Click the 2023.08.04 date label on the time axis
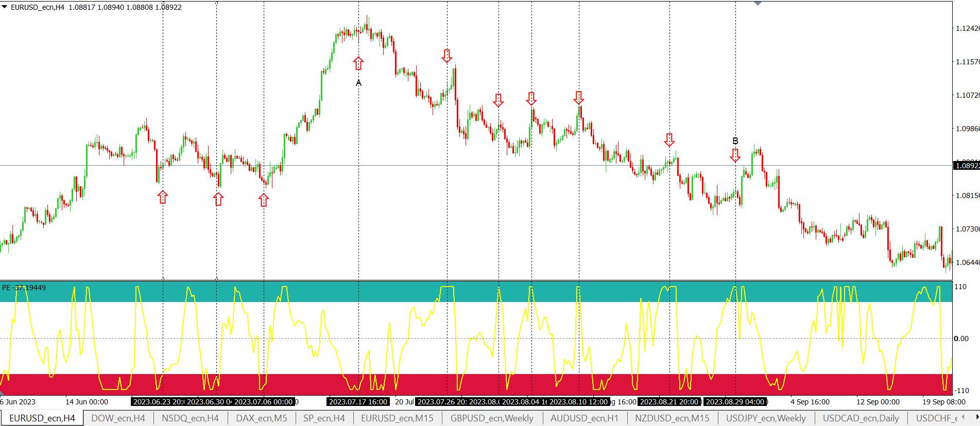Image resolution: width=980 pixels, height=426 pixels. tap(524, 402)
